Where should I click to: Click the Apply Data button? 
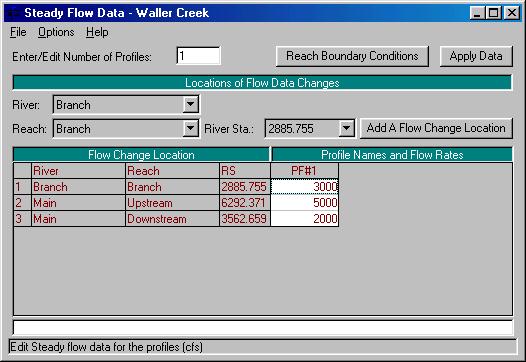[476, 56]
